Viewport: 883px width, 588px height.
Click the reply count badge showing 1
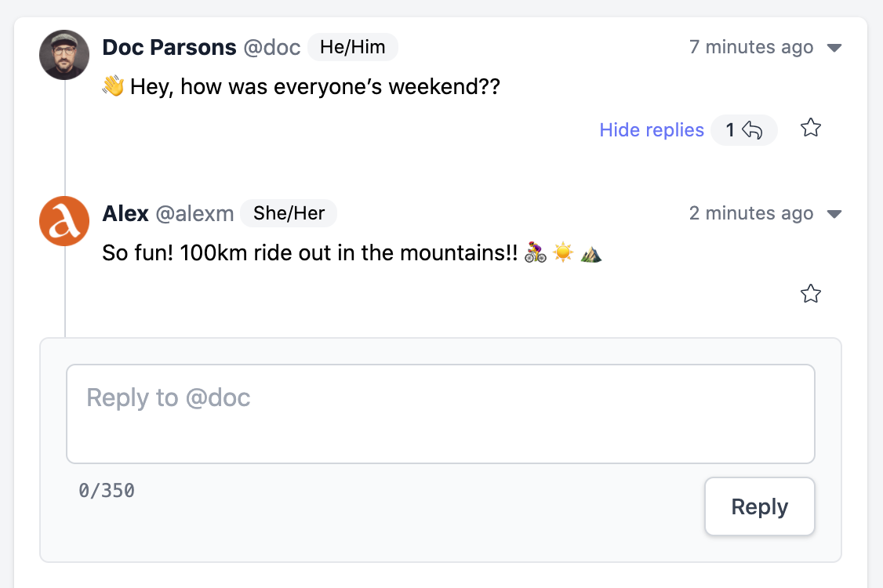(x=743, y=129)
